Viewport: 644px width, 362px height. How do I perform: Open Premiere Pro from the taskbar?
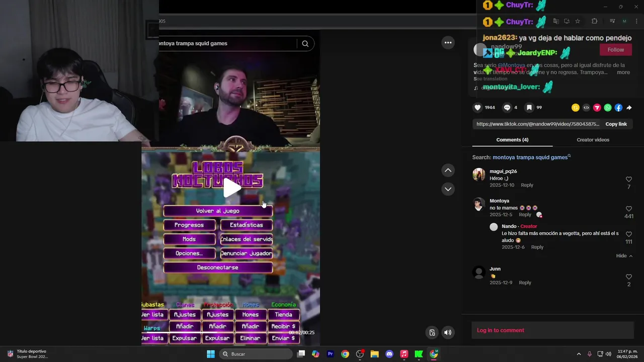click(331, 354)
